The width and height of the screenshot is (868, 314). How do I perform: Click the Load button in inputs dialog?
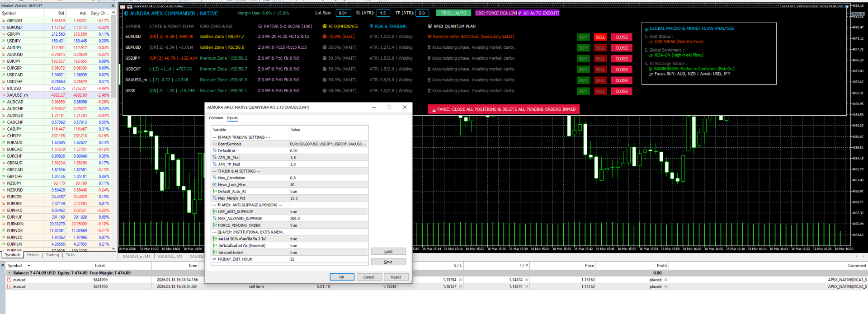click(388, 251)
